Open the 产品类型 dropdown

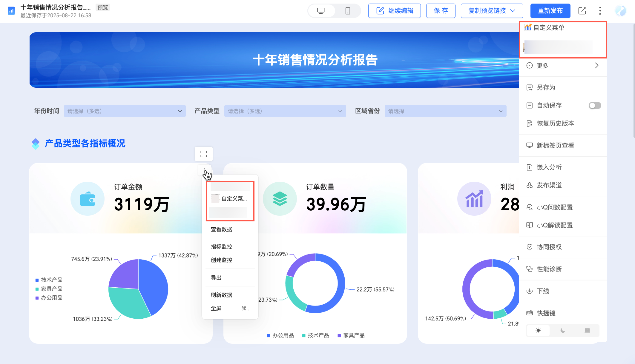click(x=285, y=111)
